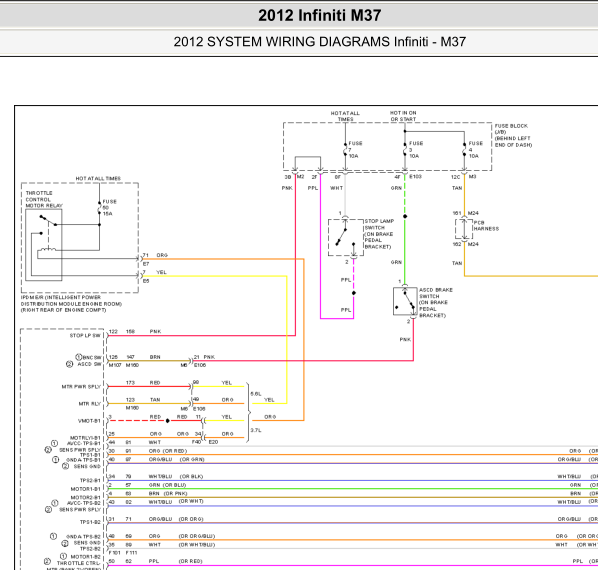Click the "TPS1-B2" pin label
This screenshot has height=570, width=598.
(x=90, y=522)
